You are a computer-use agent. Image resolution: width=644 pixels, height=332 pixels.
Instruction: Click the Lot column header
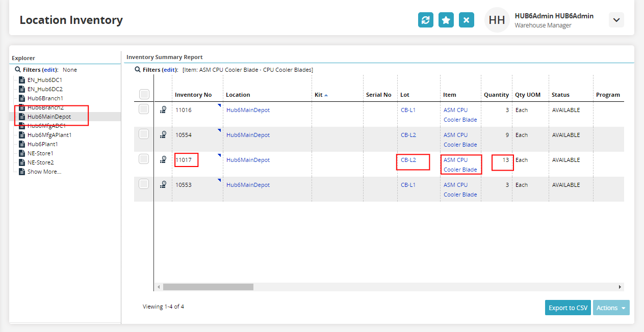tap(405, 95)
